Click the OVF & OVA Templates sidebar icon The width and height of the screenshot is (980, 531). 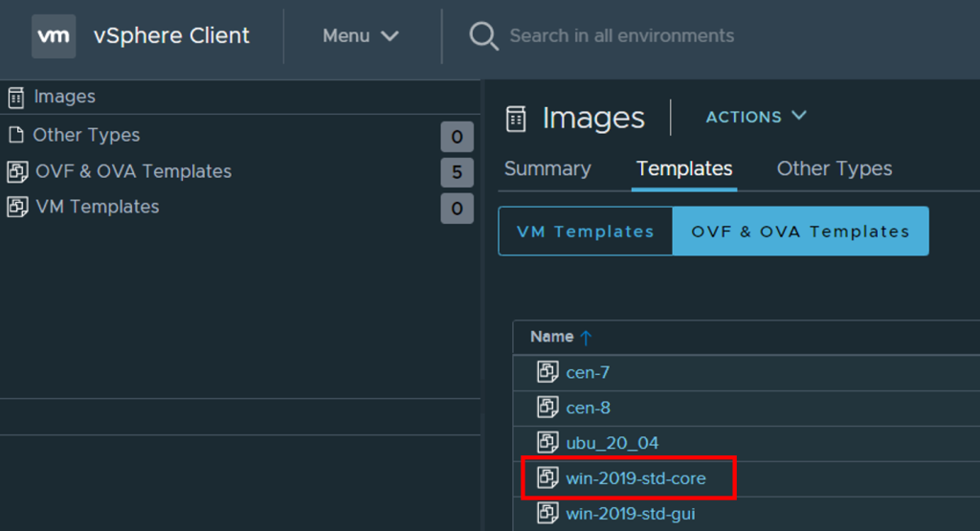tap(17, 172)
